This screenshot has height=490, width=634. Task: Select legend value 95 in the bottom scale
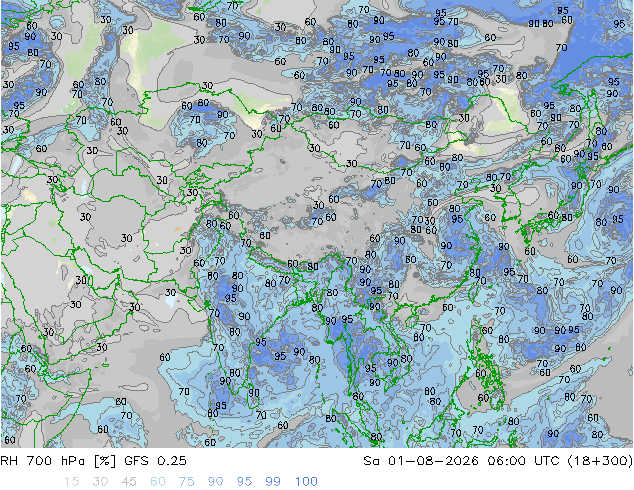(244, 482)
